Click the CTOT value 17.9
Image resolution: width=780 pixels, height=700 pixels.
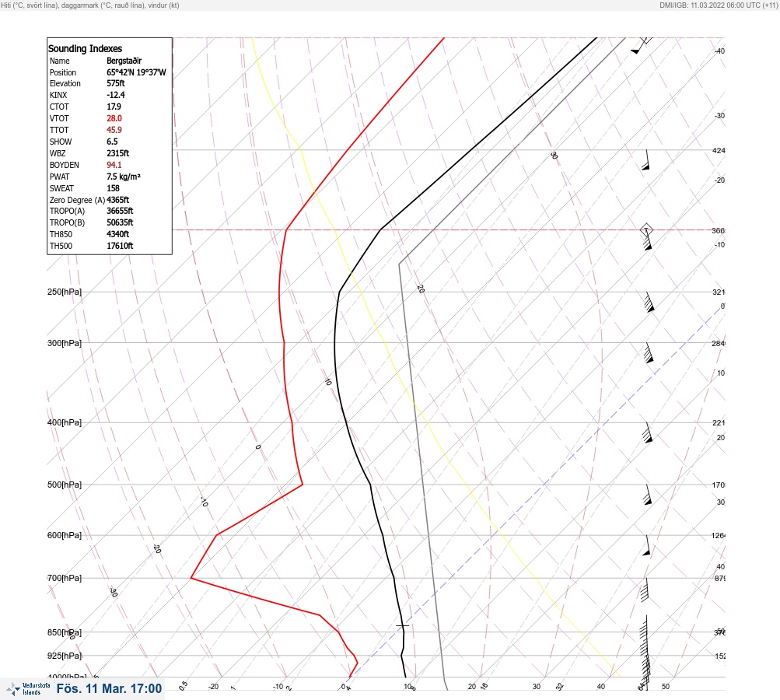[114, 107]
